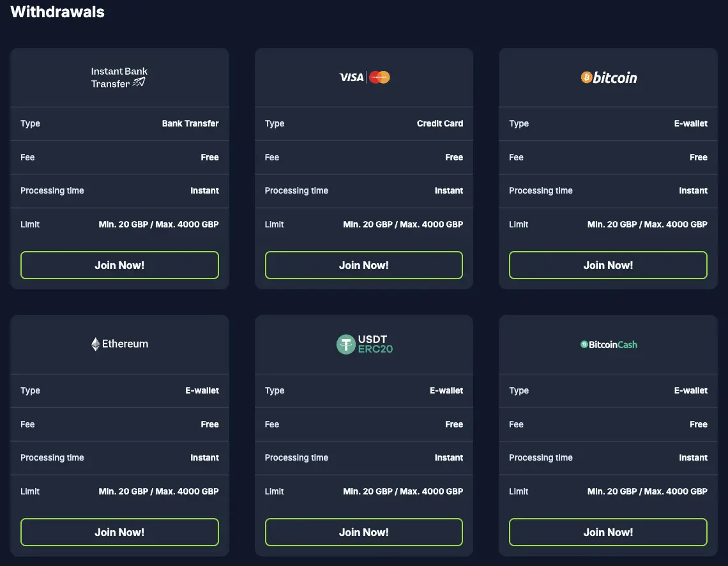Click the USDT ERC20 Tether logo

tap(364, 344)
